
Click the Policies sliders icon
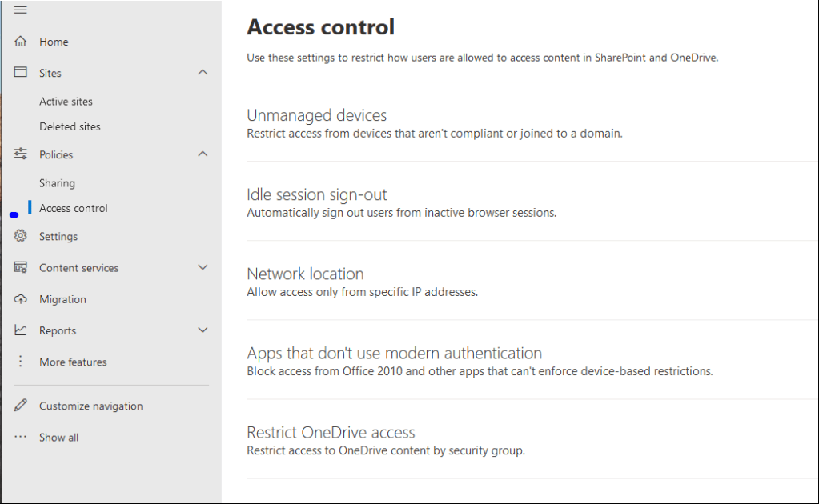click(21, 154)
